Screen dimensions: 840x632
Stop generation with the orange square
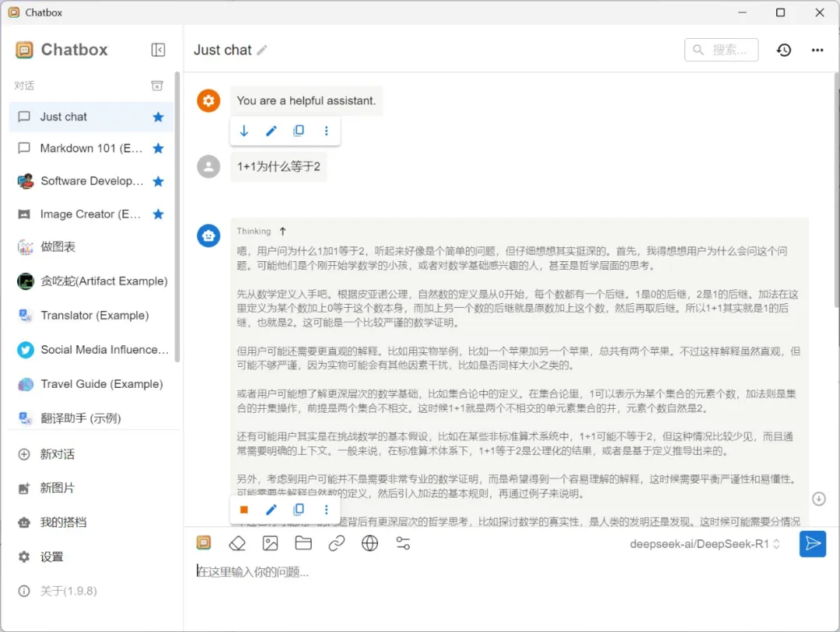[244, 510]
